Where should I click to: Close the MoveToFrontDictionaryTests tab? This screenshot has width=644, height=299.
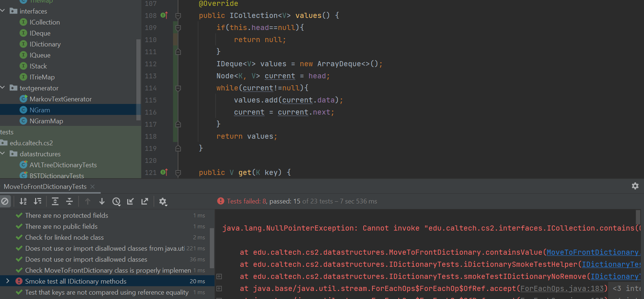(92, 187)
